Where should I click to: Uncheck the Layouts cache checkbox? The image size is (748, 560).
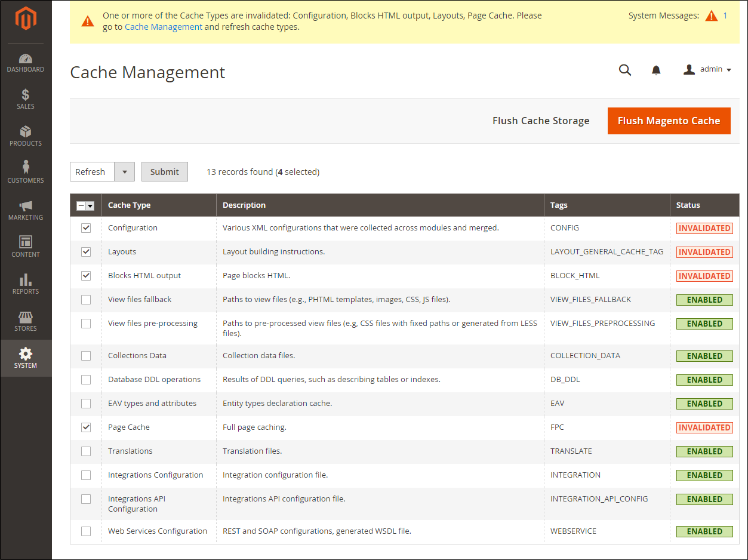coord(86,252)
